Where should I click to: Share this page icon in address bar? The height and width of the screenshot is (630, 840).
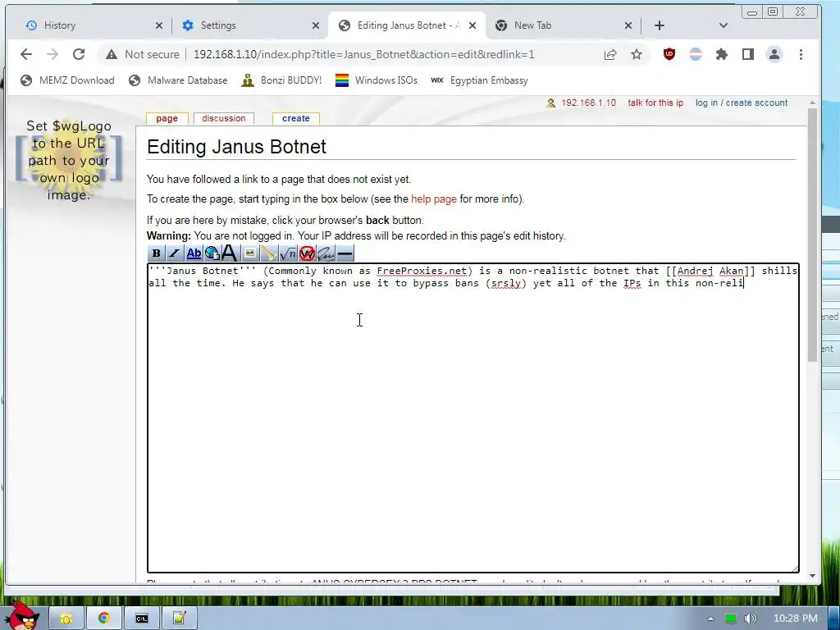[610, 54]
